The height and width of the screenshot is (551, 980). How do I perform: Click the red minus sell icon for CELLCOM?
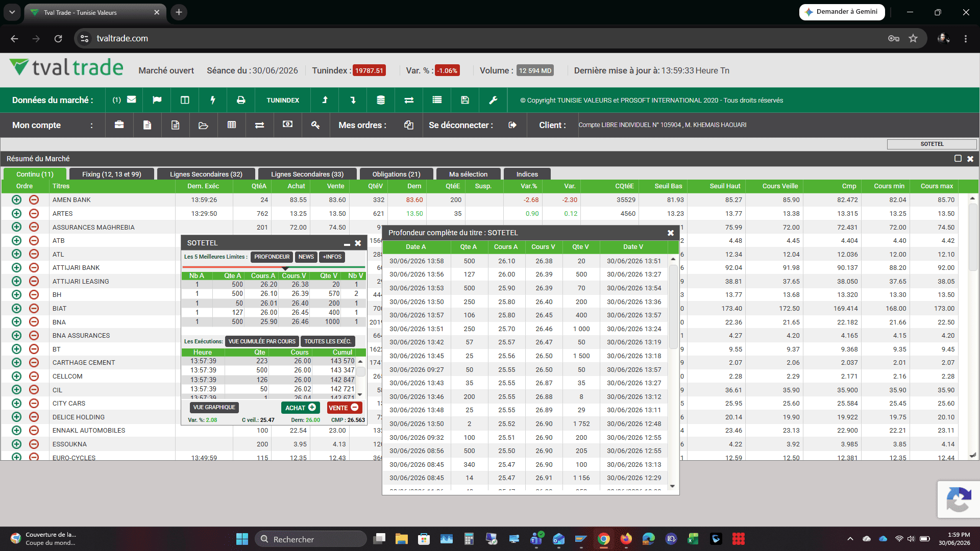pos(34,376)
